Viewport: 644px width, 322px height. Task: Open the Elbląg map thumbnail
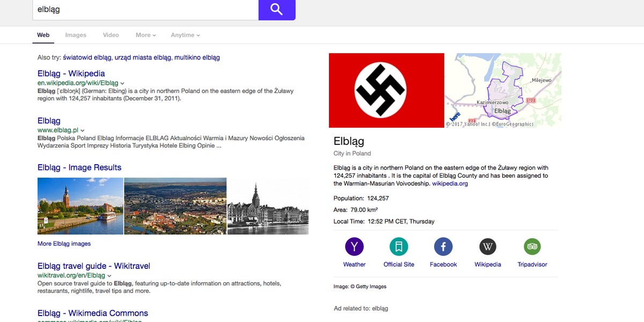(503, 90)
